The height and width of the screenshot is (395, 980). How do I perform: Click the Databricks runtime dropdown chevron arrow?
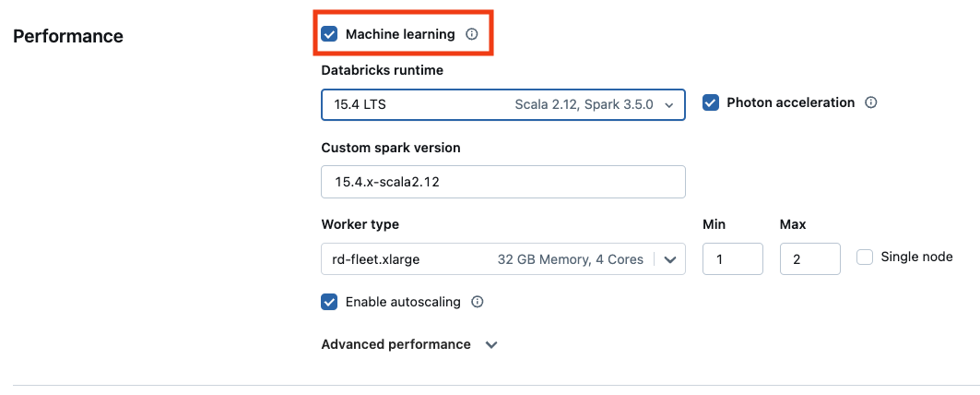[669, 105]
